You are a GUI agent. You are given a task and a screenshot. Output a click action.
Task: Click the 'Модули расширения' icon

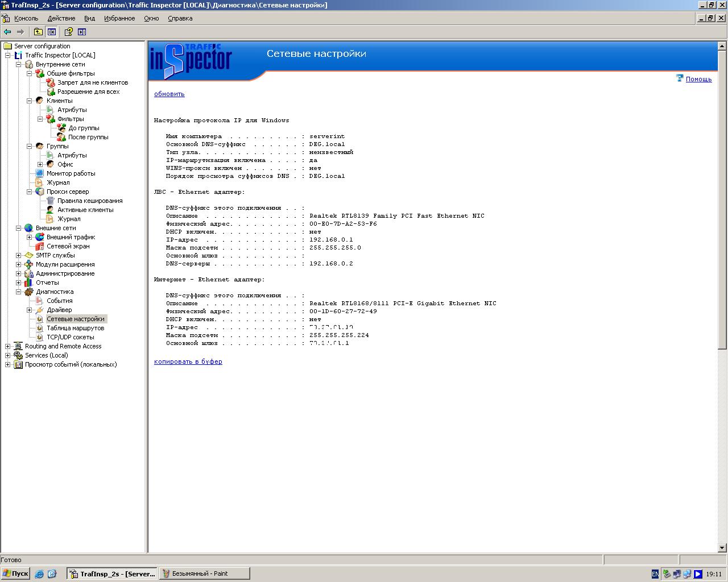click(29, 264)
